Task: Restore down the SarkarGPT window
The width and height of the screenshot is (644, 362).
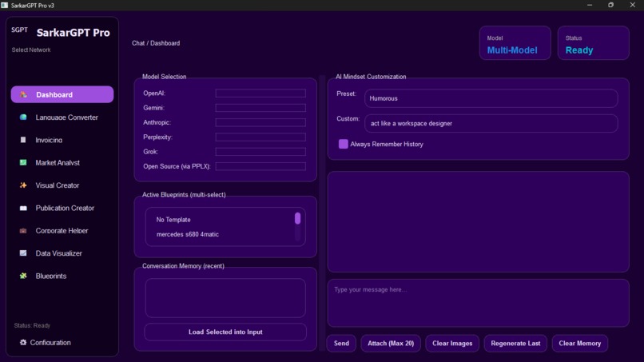Action: 610,5
